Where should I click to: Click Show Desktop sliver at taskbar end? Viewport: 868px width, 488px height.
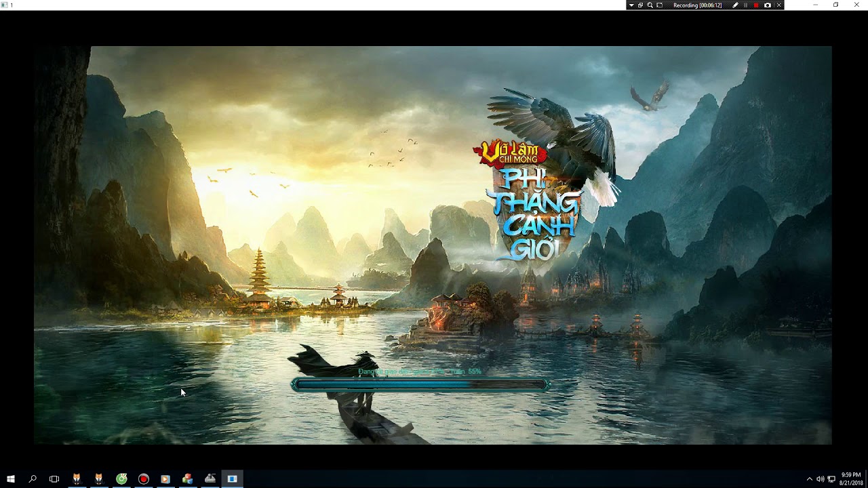click(x=867, y=479)
